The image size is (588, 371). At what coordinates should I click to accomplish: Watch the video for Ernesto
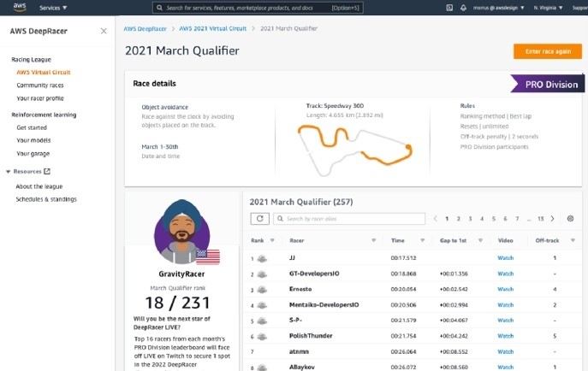tap(505, 290)
